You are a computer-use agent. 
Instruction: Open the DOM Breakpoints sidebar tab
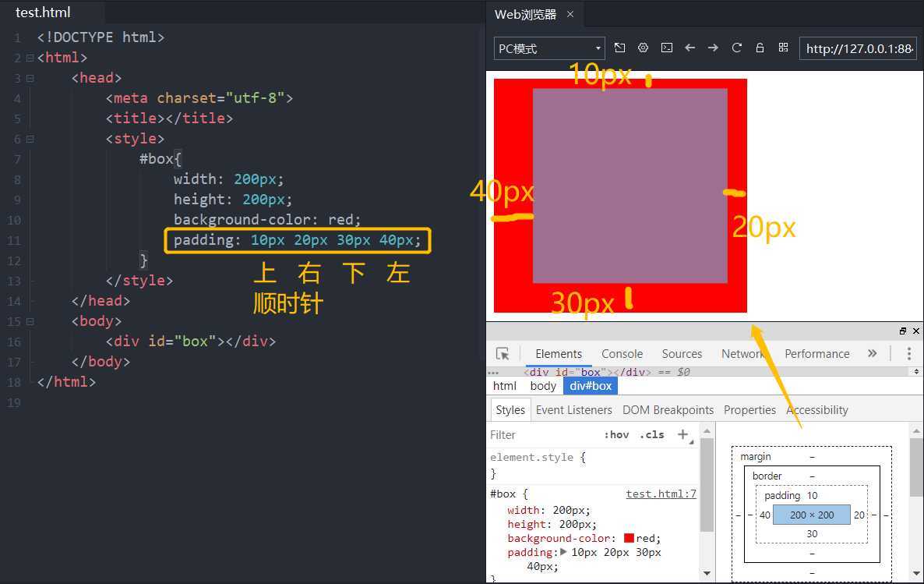click(x=668, y=410)
